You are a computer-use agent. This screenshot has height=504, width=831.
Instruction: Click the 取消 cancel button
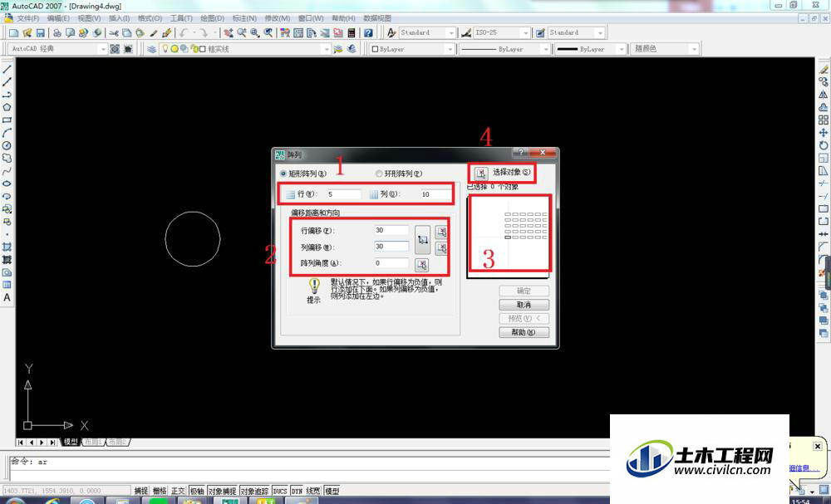coord(524,305)
